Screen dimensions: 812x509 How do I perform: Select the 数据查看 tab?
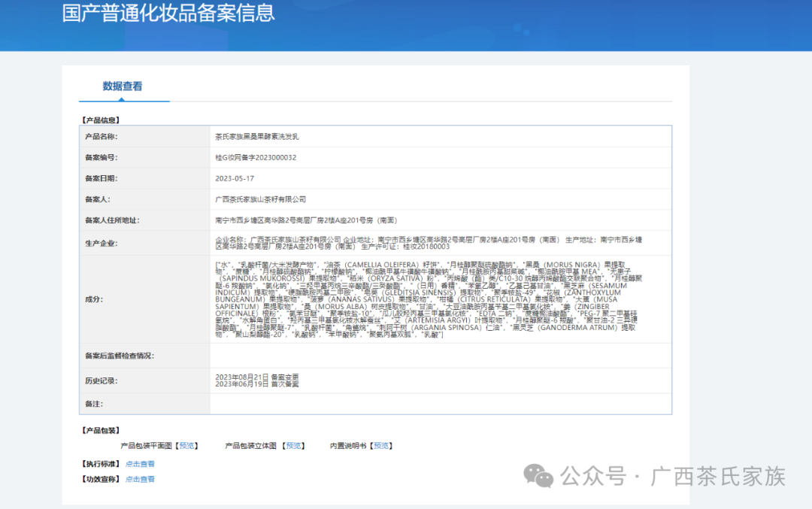pos(123,86)
